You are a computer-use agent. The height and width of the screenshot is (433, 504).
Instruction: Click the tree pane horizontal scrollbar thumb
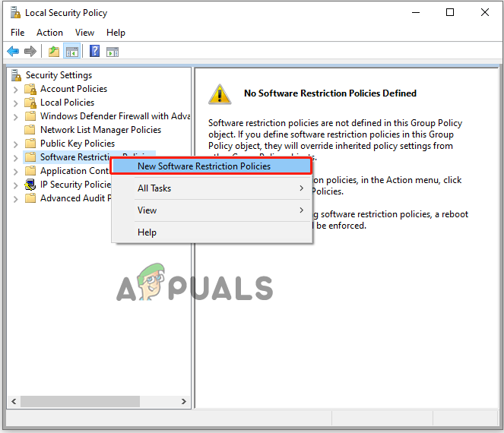click(80, 402)
